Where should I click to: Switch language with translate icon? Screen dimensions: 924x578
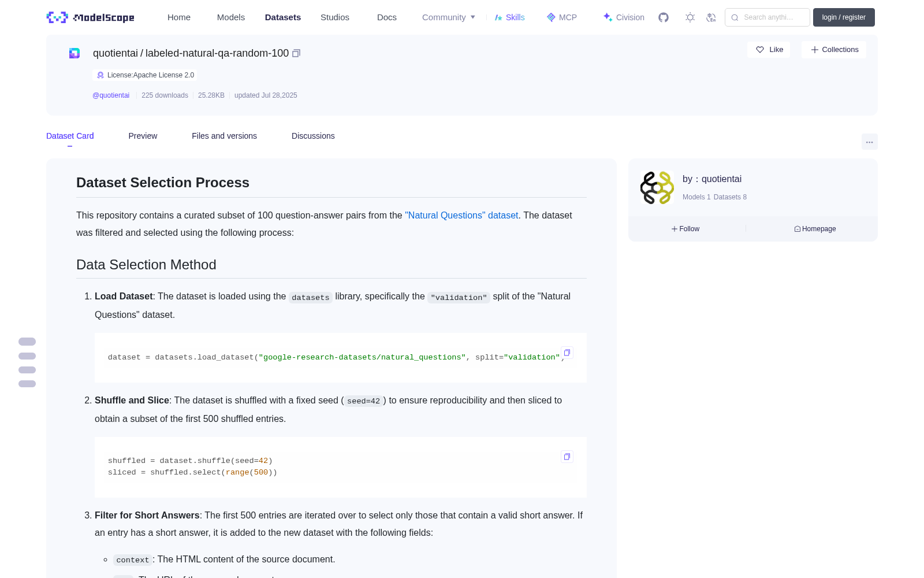pyautogui.click(x=711, y=17)
